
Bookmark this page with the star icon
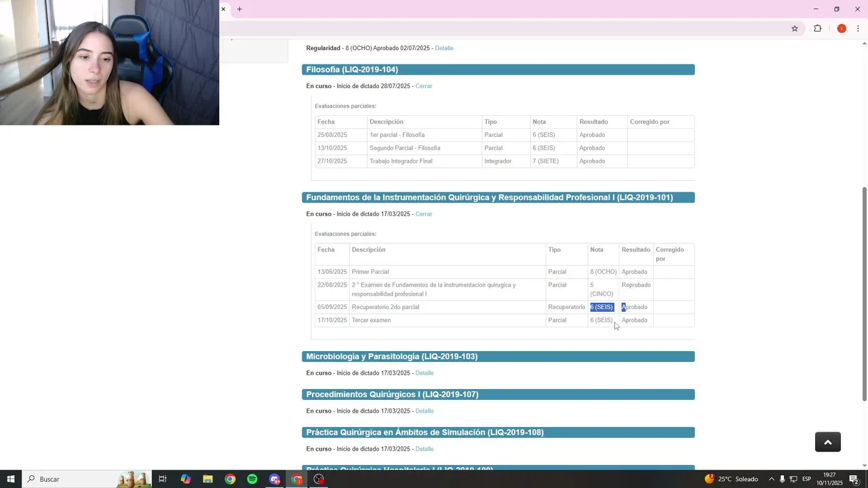[x=795, y=28]
